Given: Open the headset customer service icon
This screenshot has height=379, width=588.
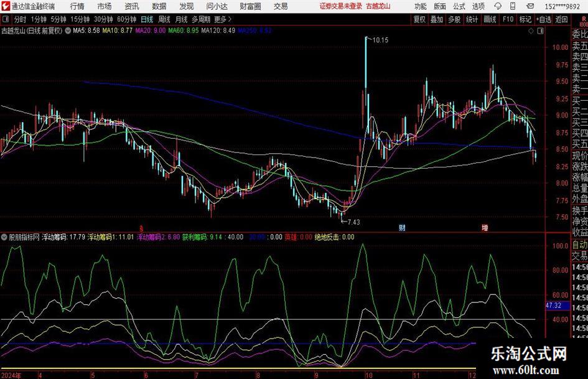Looking at the screenshot, I should point(498,6).
